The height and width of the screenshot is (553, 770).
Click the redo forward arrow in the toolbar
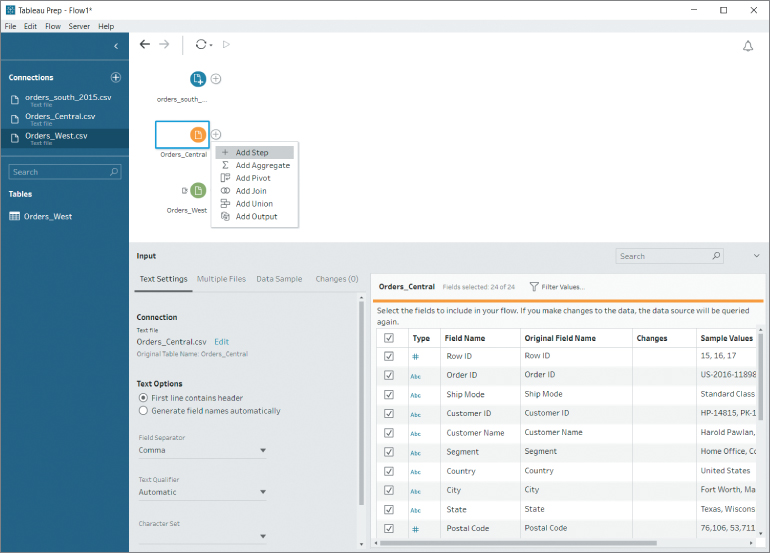tap(164, 45)
